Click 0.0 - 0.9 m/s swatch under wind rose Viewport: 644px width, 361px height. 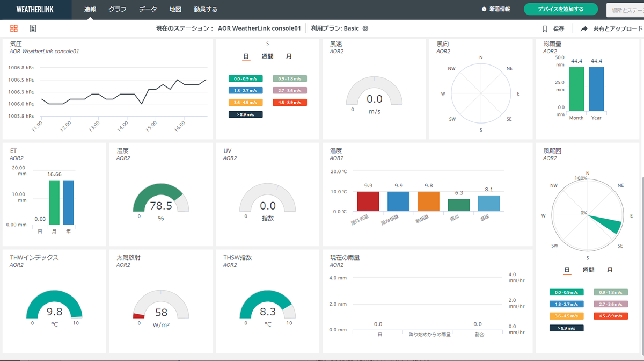click(x=567, y=292)
